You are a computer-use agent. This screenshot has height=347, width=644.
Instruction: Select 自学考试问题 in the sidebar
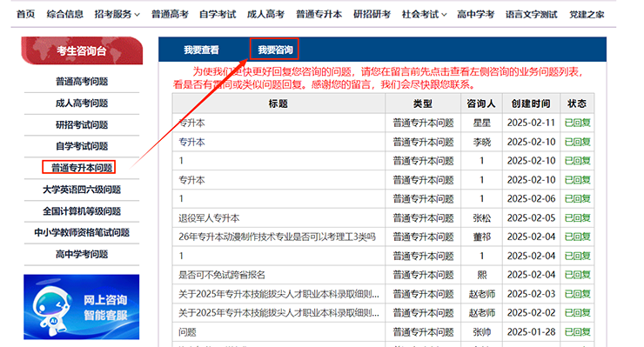(82, 146)
